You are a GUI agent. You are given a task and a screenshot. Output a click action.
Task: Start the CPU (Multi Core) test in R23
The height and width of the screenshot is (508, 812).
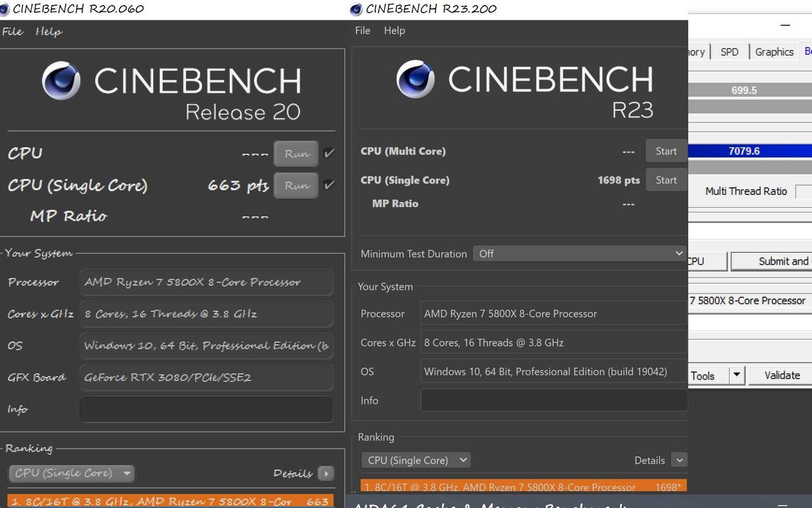coord(666,151)
